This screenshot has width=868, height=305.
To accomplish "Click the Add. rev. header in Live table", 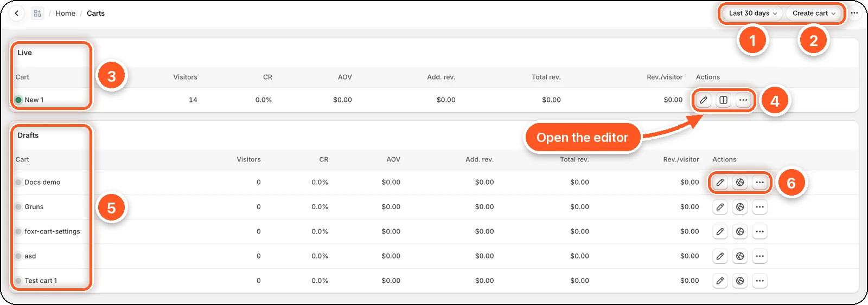I will tap(441, 77).
